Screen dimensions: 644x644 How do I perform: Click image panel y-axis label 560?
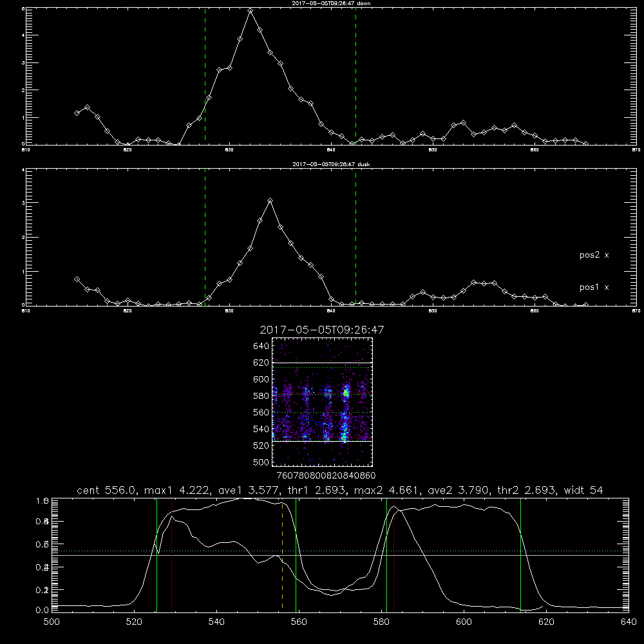(x=261, y=412)
